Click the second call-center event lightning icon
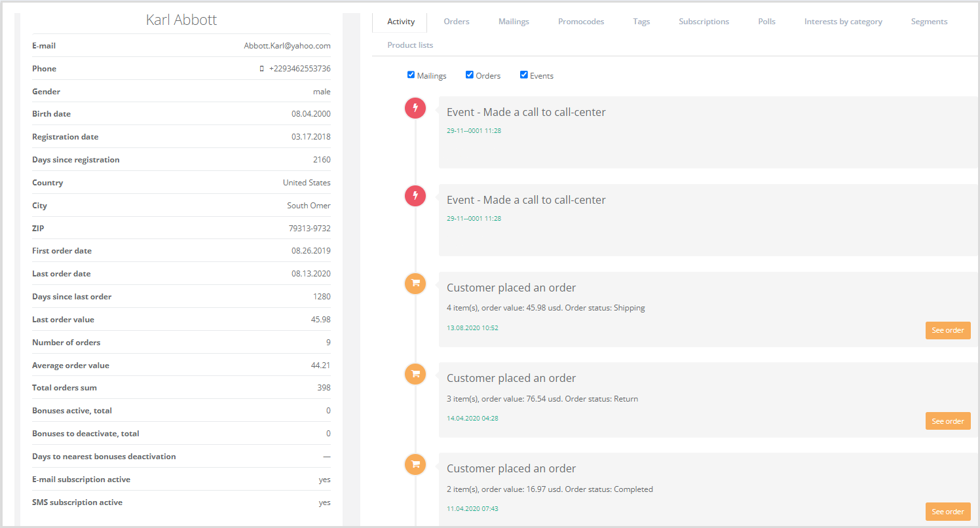Viewport: 980px width, 528px height. (415, 196)
